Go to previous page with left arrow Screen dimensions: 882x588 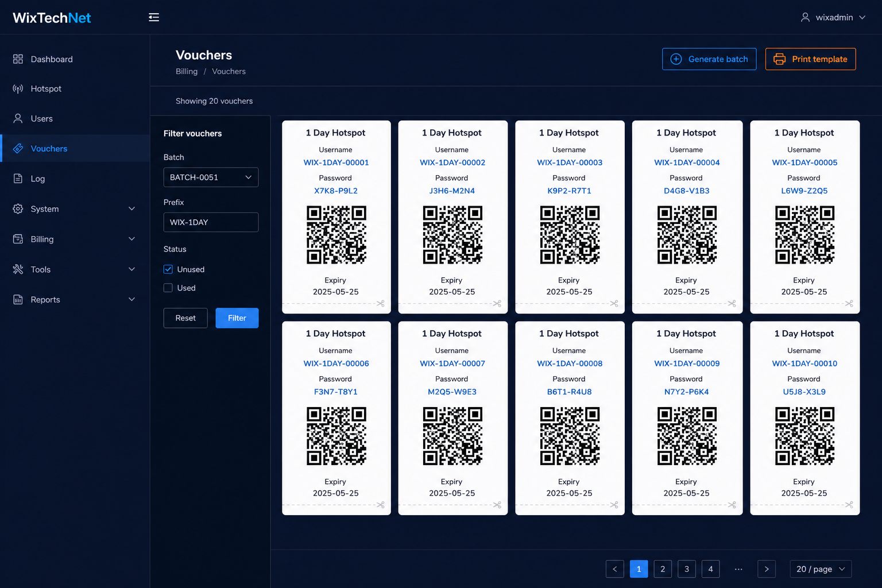click(615, 569)
